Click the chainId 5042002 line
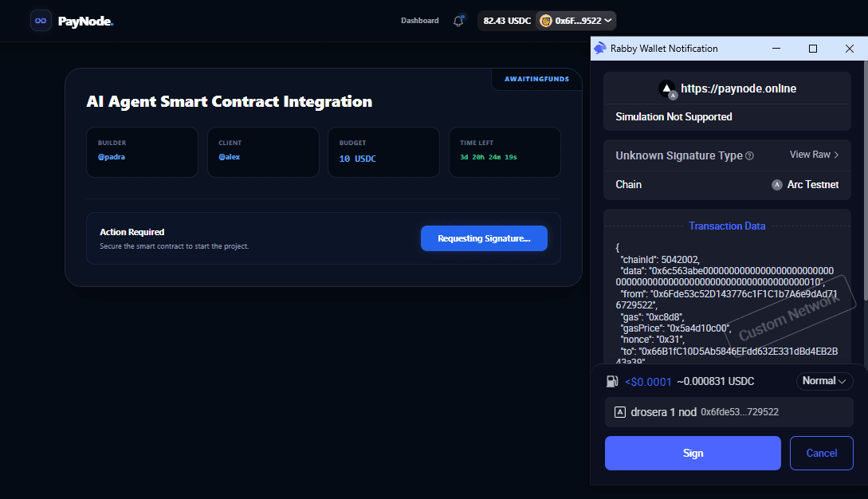The width and height of the screenshot is (868, 499). point(659,260)
